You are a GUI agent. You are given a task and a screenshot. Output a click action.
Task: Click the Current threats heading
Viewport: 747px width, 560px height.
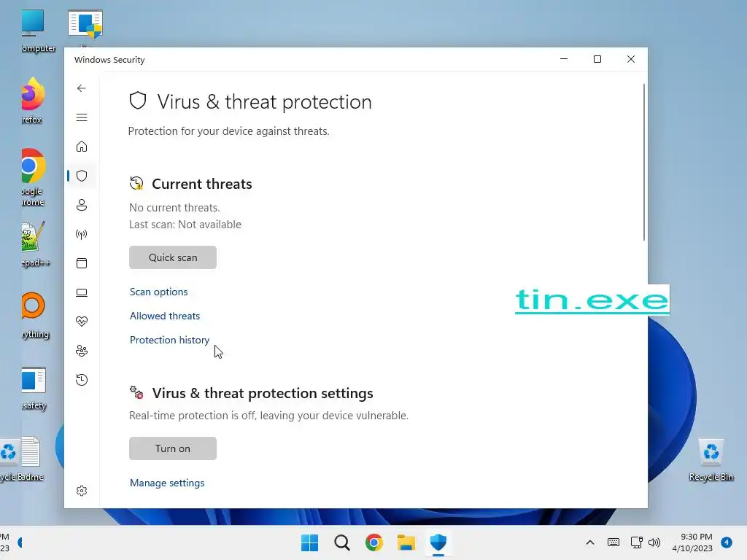pyautogui.click(x=202, y=184)
